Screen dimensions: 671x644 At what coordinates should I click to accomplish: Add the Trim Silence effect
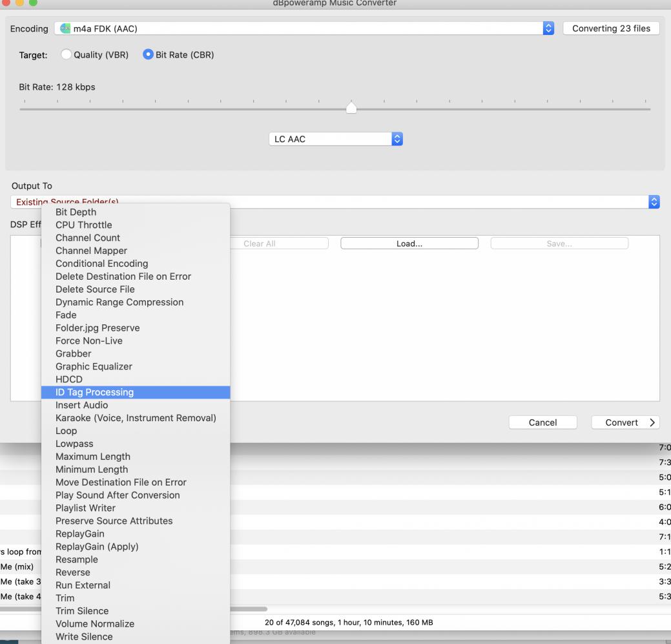pyautogui.click(x=82, y=611)
